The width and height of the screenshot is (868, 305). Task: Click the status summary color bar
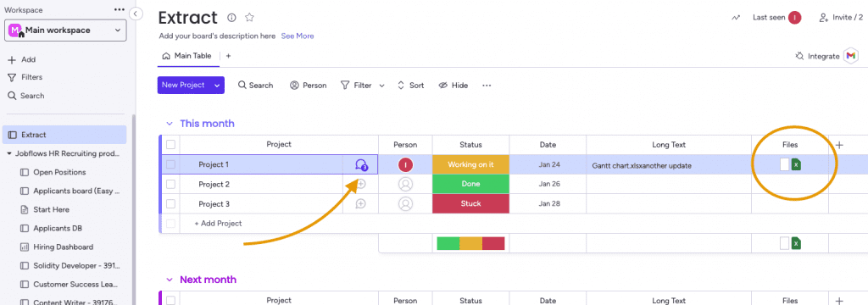click(470, 243)
